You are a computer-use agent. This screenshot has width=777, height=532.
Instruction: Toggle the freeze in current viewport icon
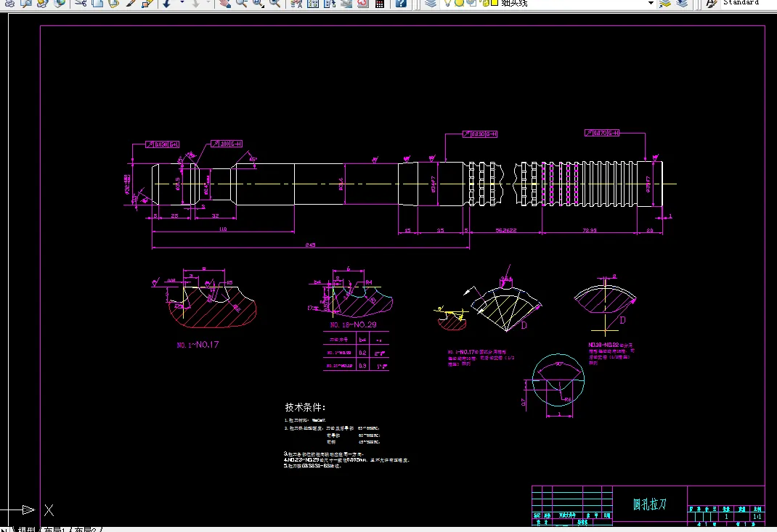[x=472, y=3]
